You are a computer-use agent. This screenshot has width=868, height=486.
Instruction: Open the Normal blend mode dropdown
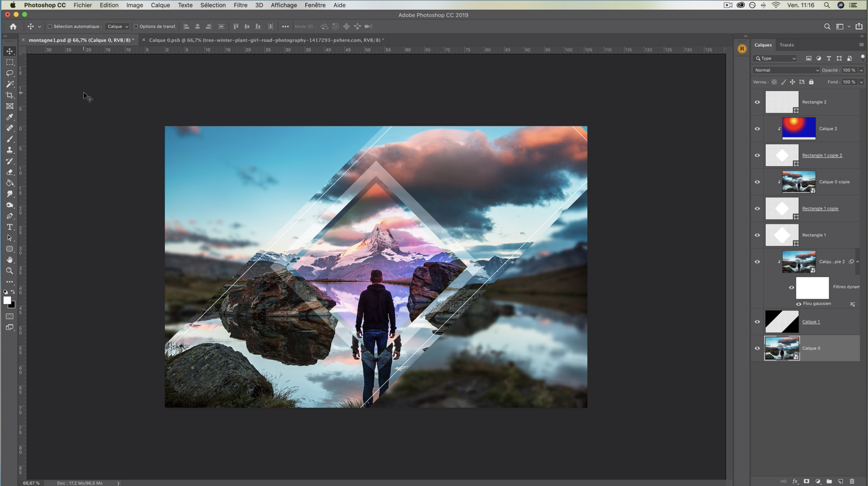click(786, 70)
